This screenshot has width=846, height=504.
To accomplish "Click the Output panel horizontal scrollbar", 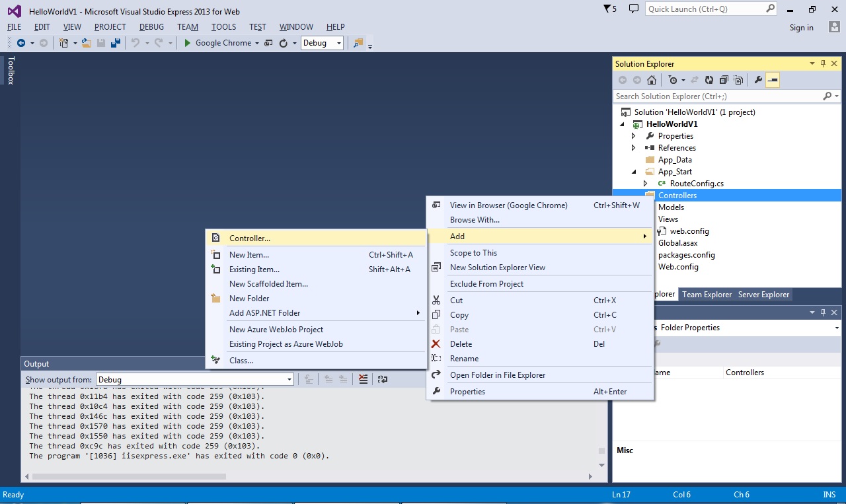I will pos(130,476).
